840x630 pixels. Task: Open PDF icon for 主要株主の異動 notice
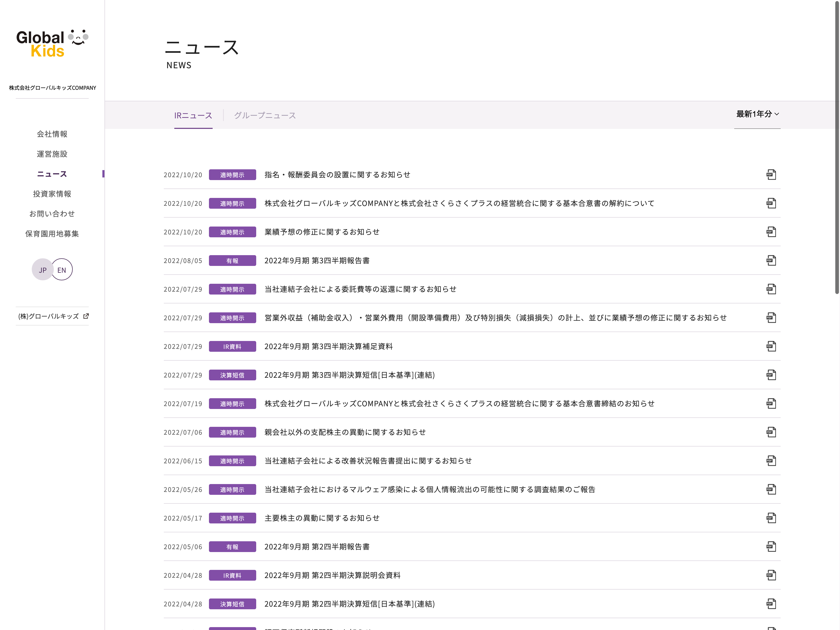coord(771,518)
